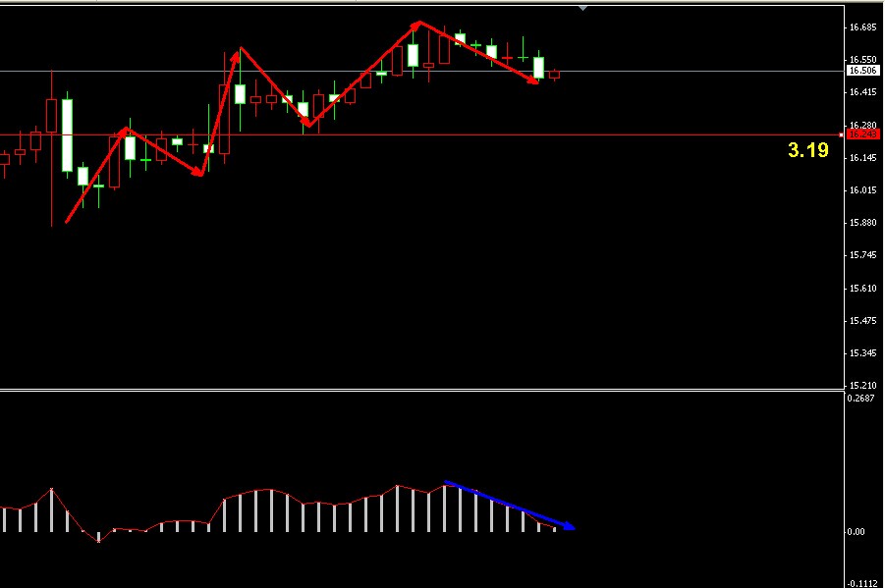Click the red price level tag 16.243

(x=861, y=134)
